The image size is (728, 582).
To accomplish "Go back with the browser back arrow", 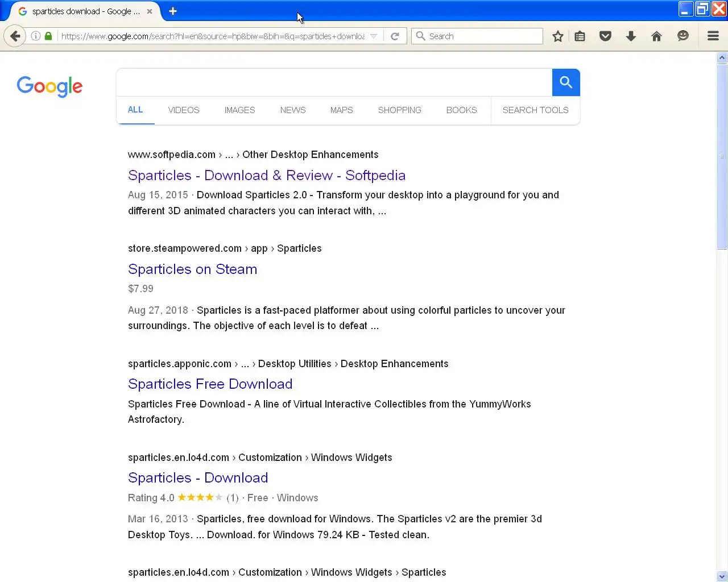I will 15,36.
